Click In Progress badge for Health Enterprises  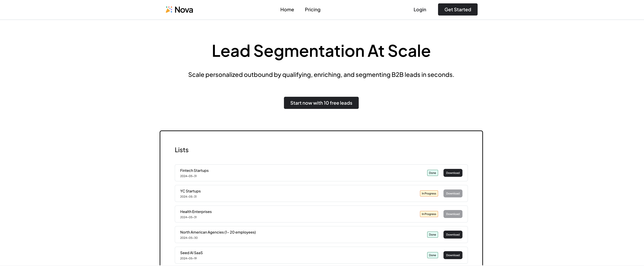coord(429,214)
